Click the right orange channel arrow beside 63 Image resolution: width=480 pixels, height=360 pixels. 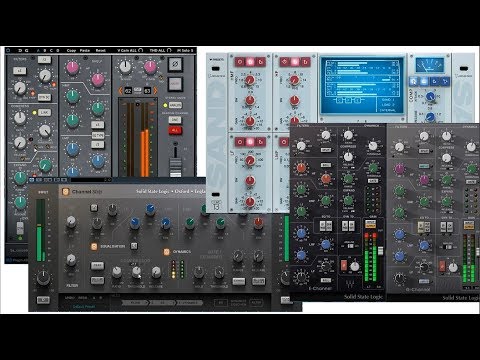pyautogui.click(x=155, y=91)
